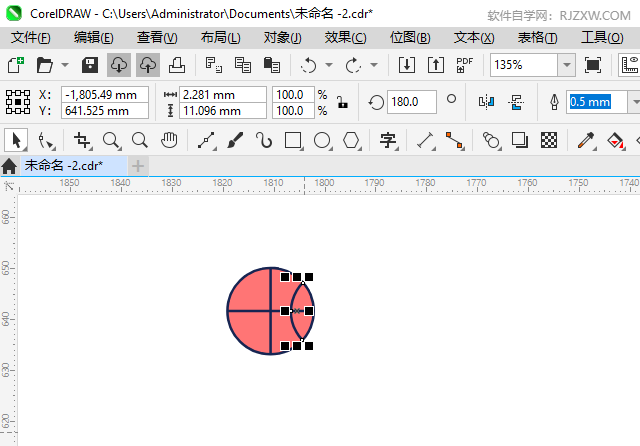Screen dimensions: 640x446
Task: Click the X position field
Action: (x=105, y=95)
